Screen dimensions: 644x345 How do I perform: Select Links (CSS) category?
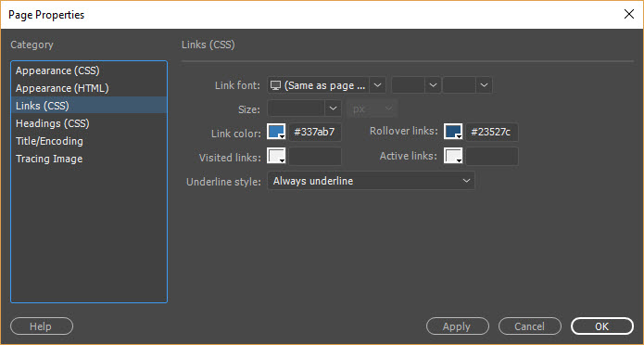(89, 106)
